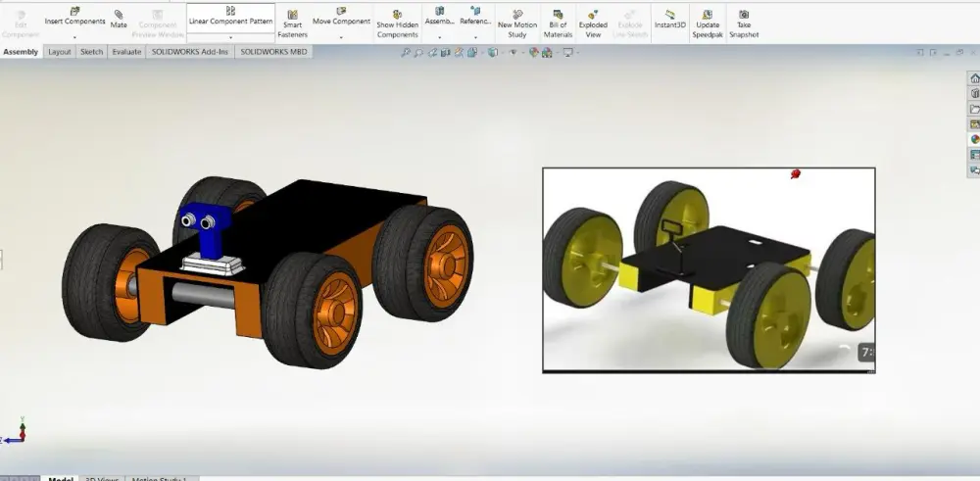Click Zoom to Area magnifier icon

click(x=418, y=53)
